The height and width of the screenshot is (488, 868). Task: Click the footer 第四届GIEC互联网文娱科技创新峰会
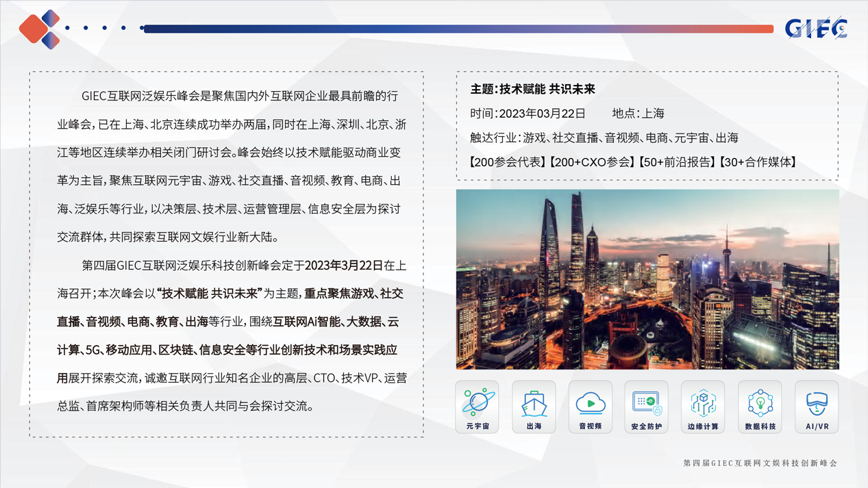(760, 463)
